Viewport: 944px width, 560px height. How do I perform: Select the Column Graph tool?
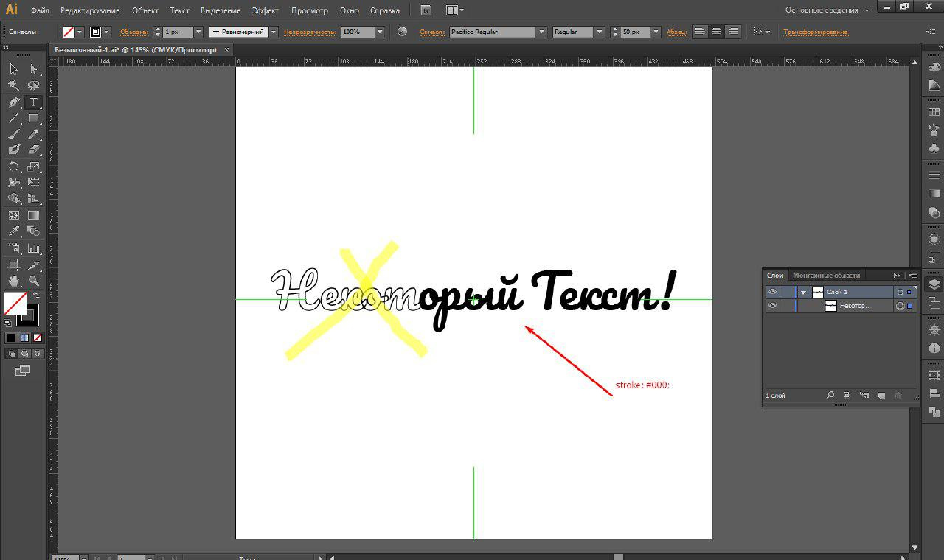click(33, 249)
